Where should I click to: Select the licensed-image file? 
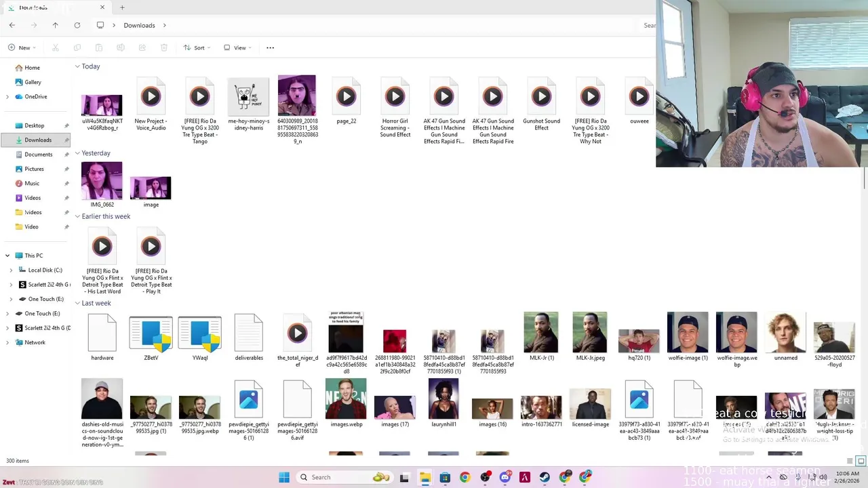(590, 409)
